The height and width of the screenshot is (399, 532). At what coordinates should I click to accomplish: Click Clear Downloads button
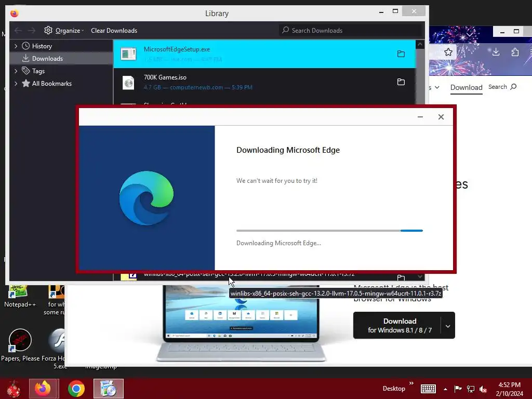pos(114,31)
